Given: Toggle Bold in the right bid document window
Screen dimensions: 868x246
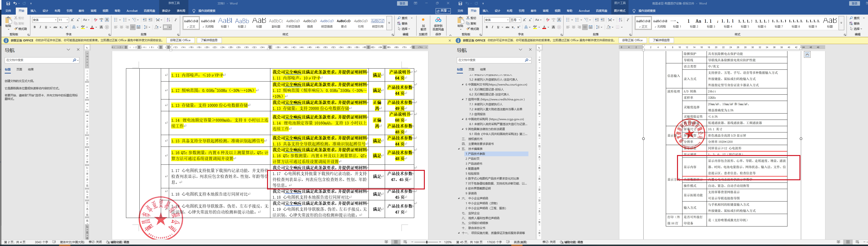Looking at the screenshot, I should click(x=487, y=27).
